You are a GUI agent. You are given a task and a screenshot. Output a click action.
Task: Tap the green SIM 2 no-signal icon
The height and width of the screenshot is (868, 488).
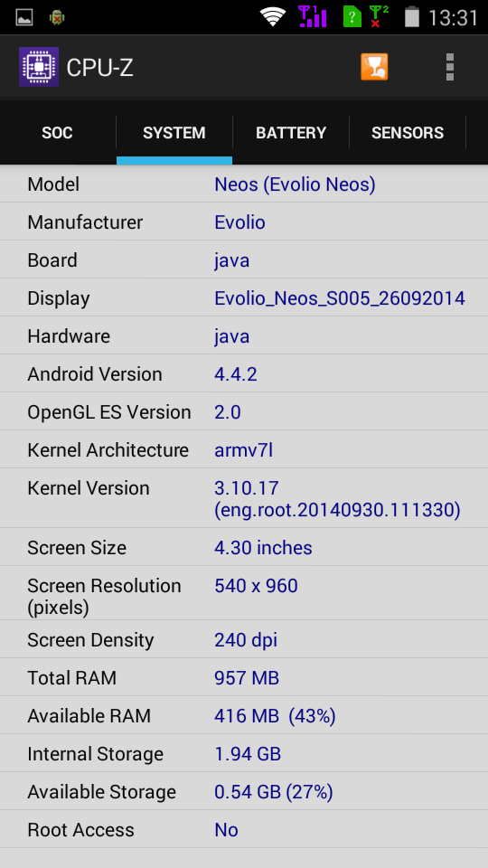[x=379, y=16]
